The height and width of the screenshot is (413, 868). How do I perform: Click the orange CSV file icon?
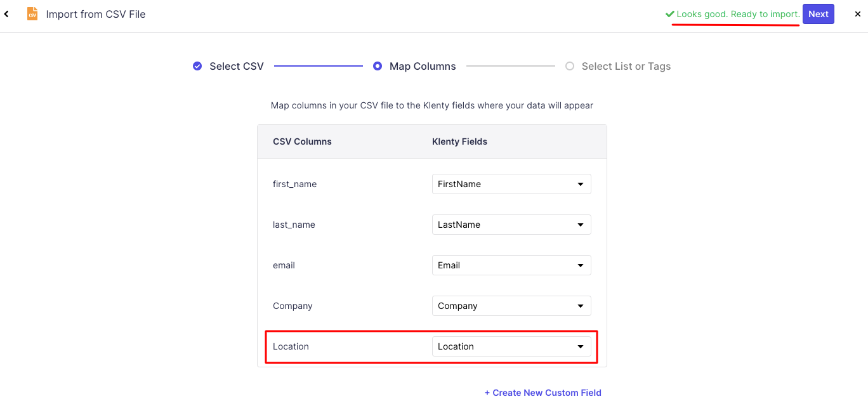tap(32, 14)
